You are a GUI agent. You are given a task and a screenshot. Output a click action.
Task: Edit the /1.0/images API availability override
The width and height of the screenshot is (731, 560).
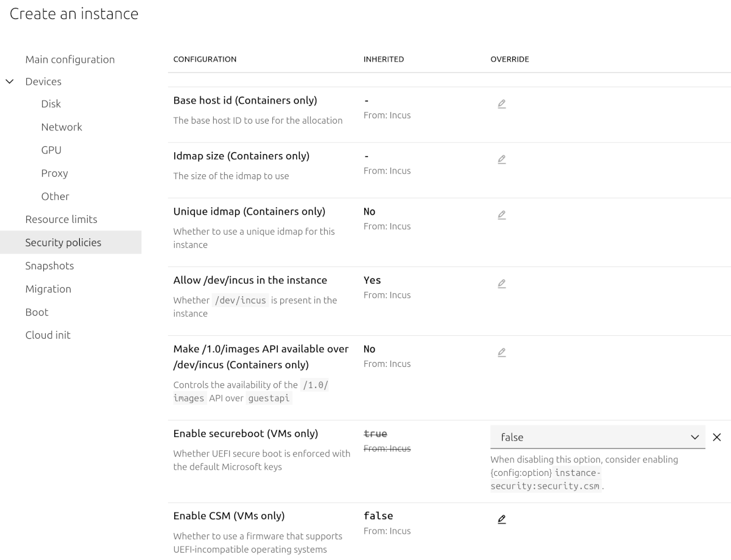[501, 352]
